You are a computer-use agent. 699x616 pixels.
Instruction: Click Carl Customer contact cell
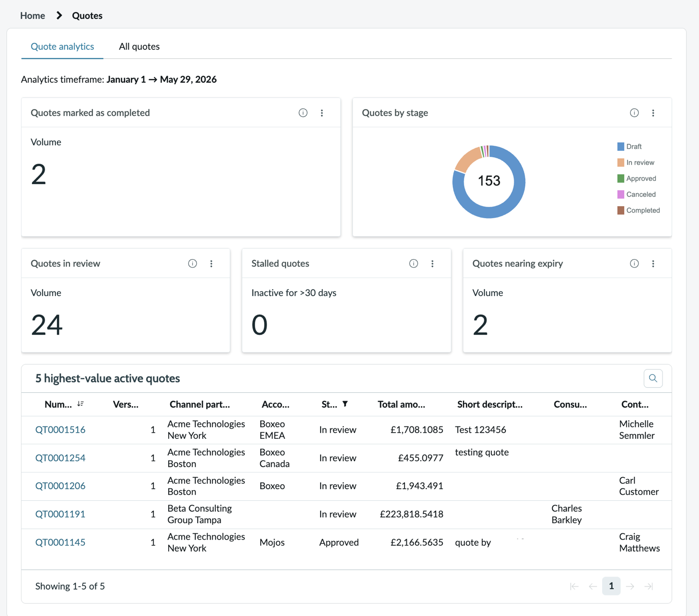coord(639,486)
